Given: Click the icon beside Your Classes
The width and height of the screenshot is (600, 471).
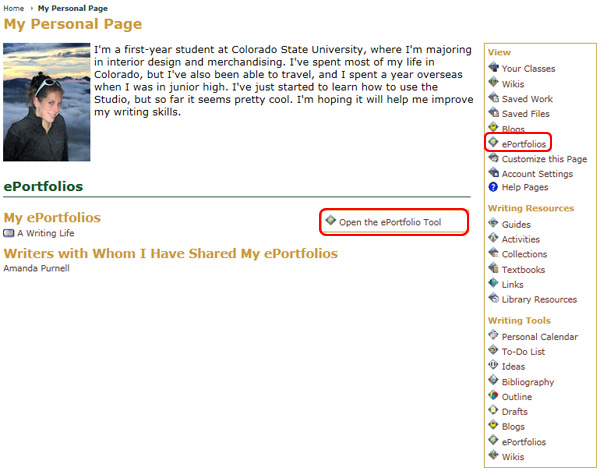Looking at the screenshot, I should click(494, 67).
